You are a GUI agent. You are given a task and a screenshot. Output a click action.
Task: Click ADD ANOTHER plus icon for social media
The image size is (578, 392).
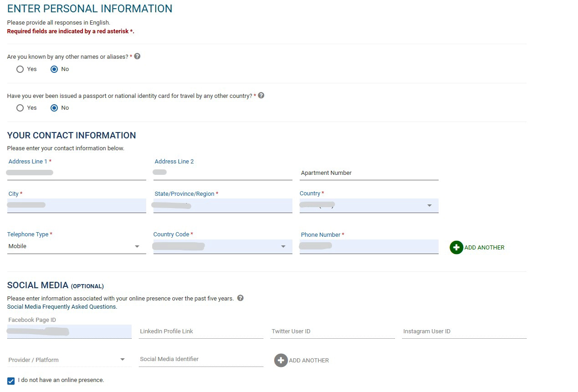coord(281,360)
